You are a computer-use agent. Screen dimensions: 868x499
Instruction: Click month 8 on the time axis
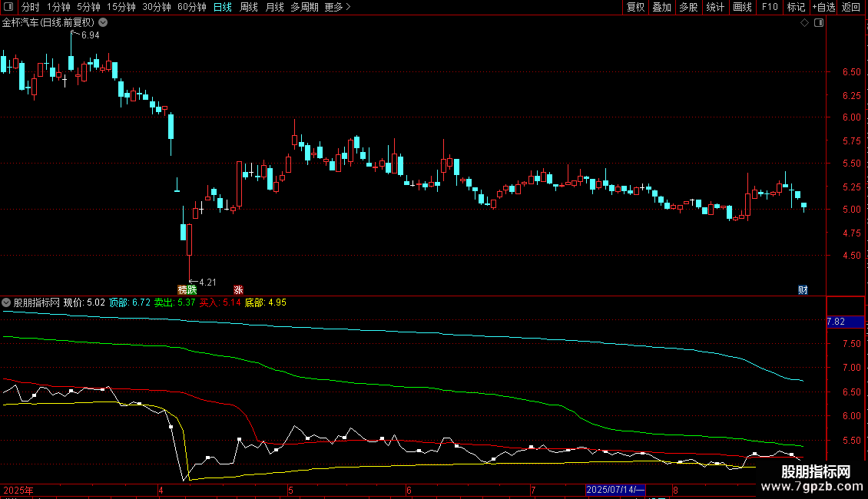tap(675, 490)
